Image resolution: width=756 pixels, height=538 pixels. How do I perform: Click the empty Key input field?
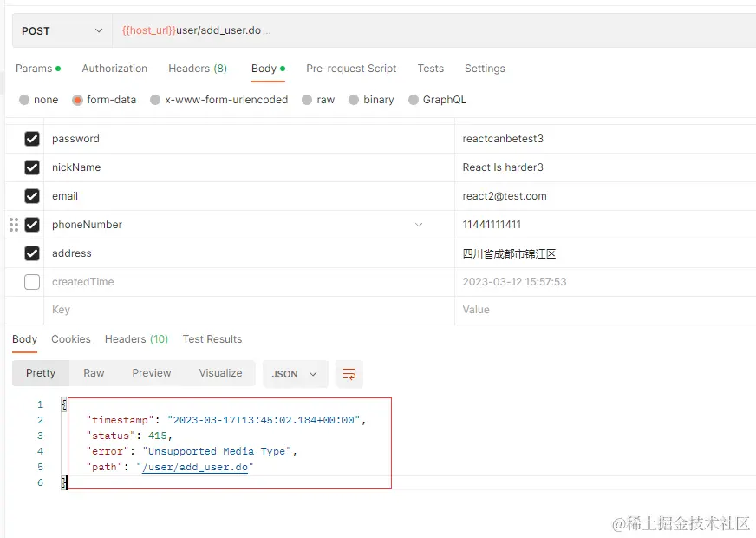click(249, 310)
